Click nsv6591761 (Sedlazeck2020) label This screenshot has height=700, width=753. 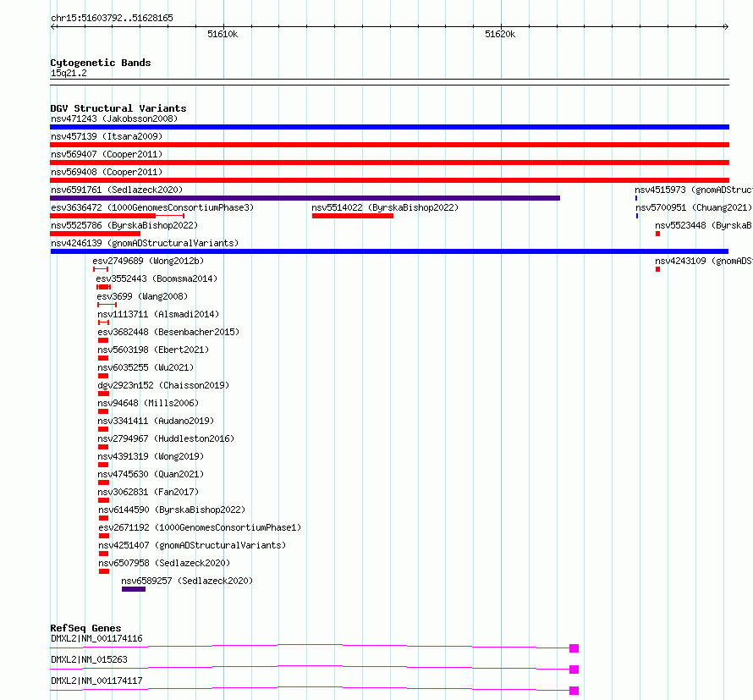pyautogui.click(x=117, y=190)
